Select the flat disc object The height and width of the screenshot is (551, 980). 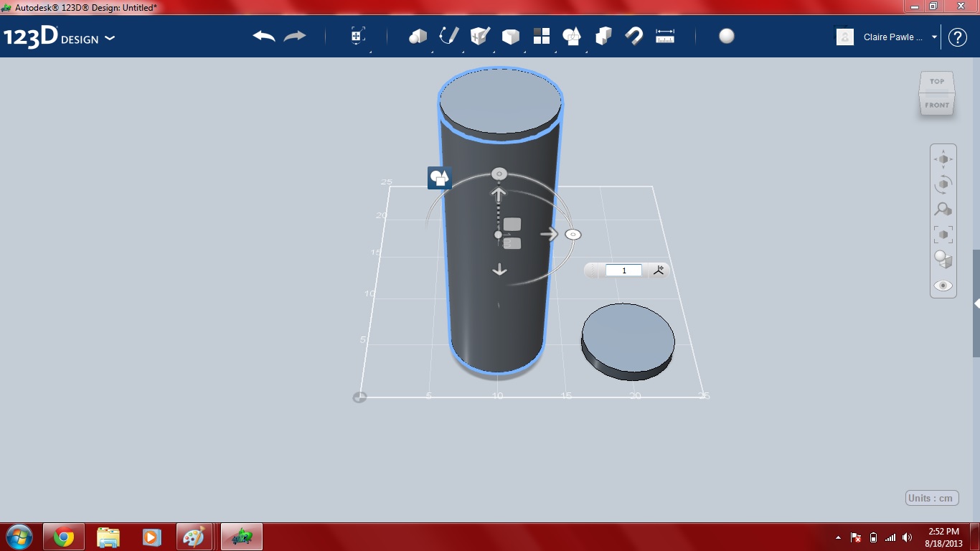(x=628, y=342)
